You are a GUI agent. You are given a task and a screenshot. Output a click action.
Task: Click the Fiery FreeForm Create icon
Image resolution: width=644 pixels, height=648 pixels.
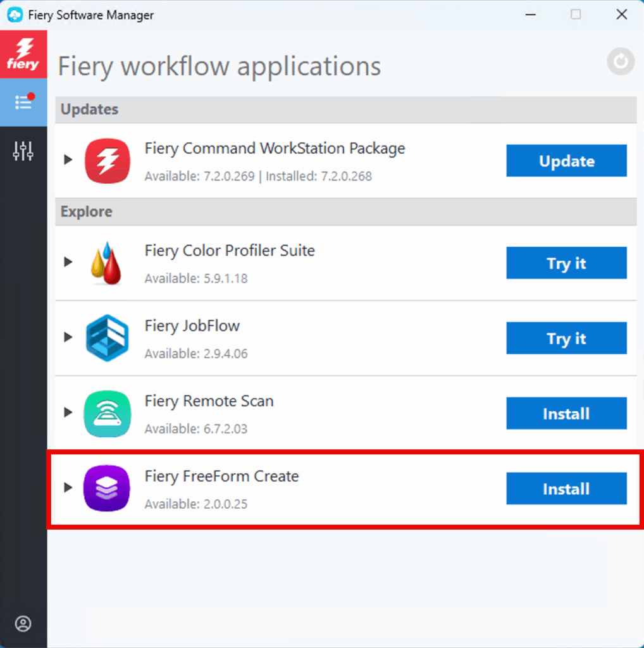(108, 488)
